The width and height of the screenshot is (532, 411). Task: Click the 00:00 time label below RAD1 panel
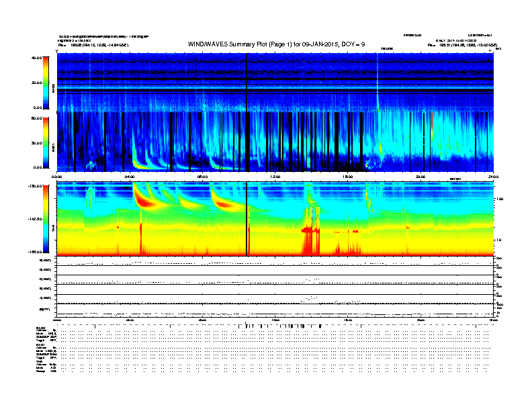(56, 177)
